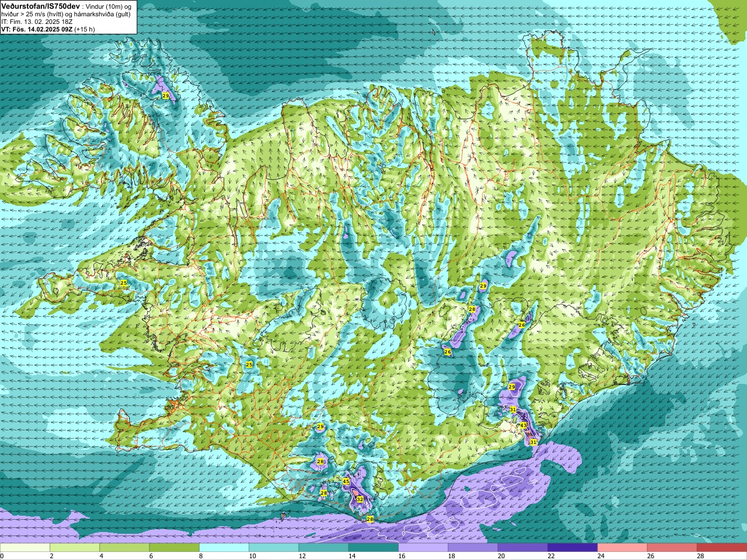747x560 pixels.
Task: Click the dark teal 14–16 m/s legend swatch
Action: [x=373, y=548]
